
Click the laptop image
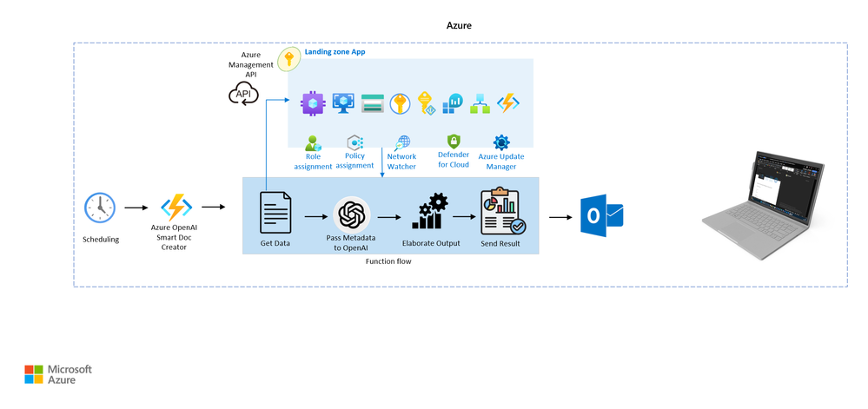[764, 205]
